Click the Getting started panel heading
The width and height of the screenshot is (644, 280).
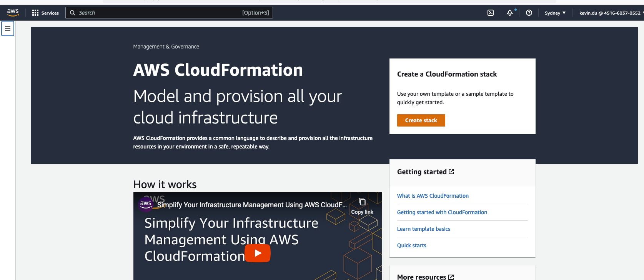[422, 172]
